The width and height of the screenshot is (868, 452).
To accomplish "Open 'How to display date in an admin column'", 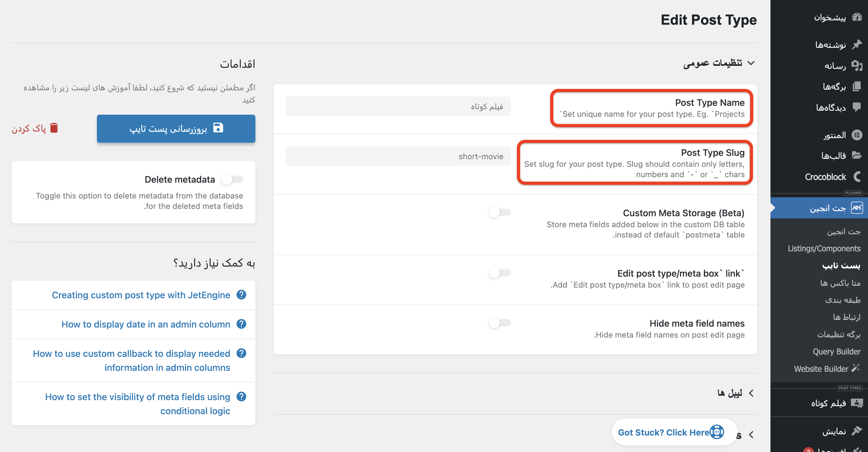I will 146,324.
